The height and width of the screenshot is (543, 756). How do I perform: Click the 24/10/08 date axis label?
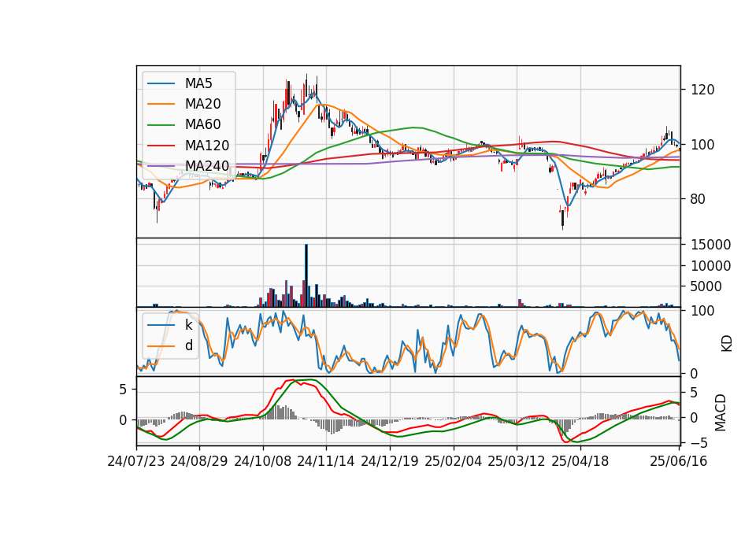[x=263, y=461]
